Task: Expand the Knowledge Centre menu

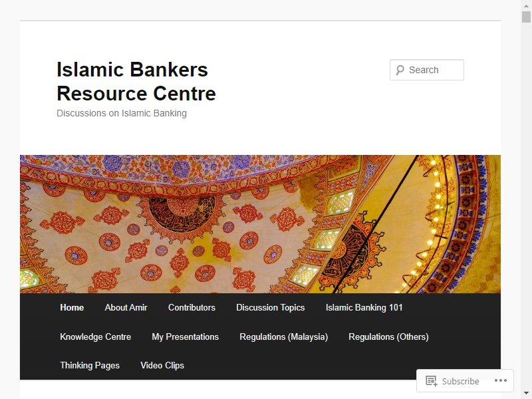Action: click(95, 336)
